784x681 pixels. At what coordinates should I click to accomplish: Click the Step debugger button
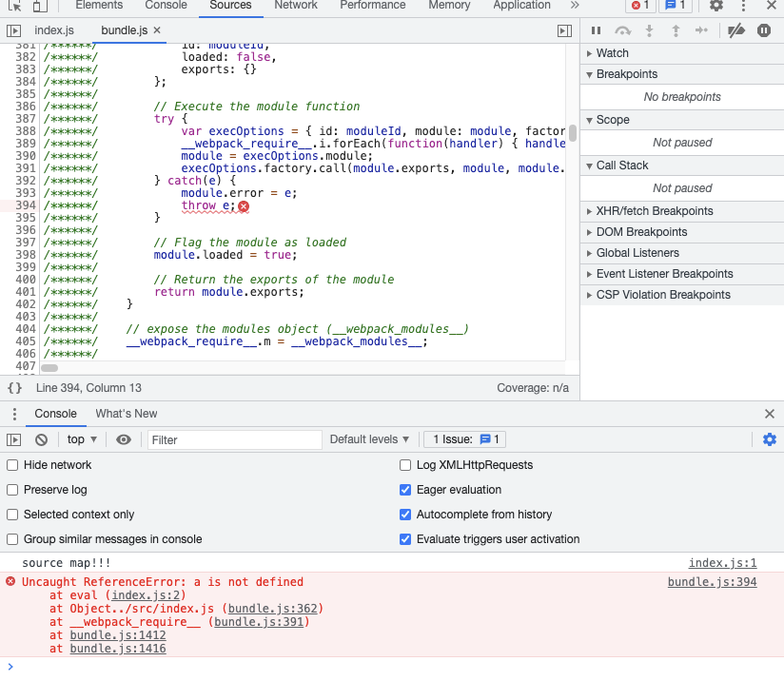701,31
